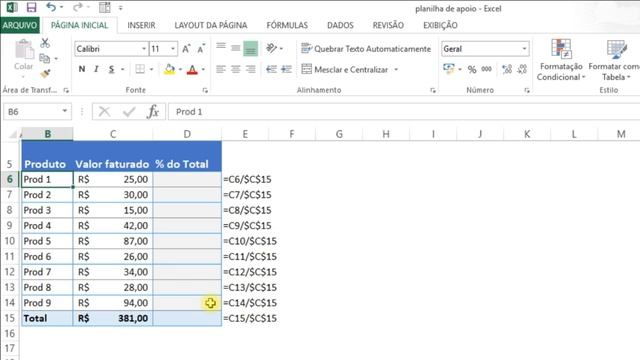Click the formula bar showing Prod 1
Screen dimensions: 640x360
[404, 111]
